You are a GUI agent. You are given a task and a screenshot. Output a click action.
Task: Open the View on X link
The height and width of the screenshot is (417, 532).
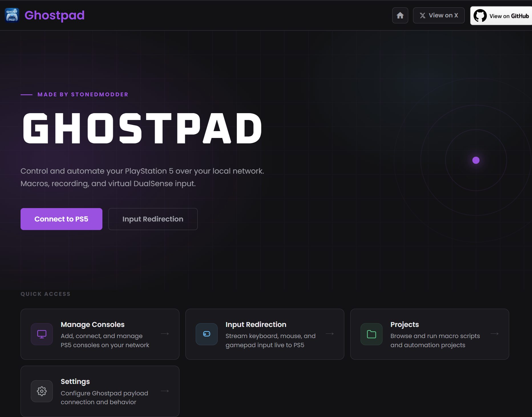click(x=439, y=15)
